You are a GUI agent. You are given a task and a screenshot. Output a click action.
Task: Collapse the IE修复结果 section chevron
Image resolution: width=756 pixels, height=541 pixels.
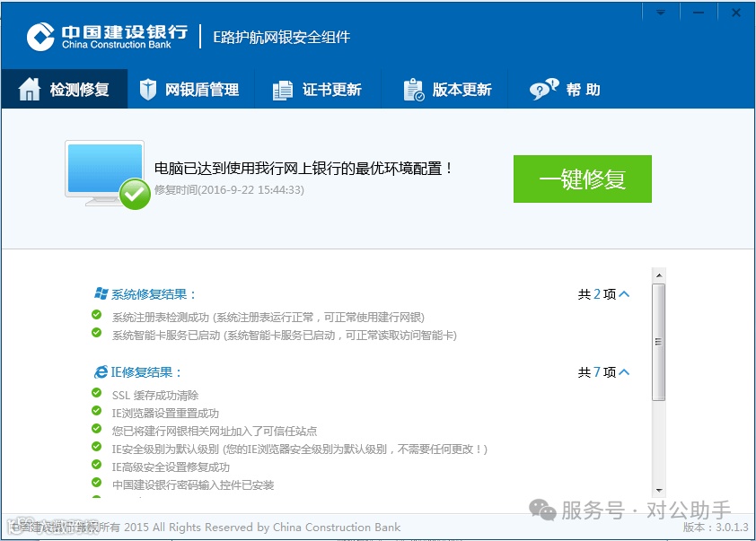(624, 372)
